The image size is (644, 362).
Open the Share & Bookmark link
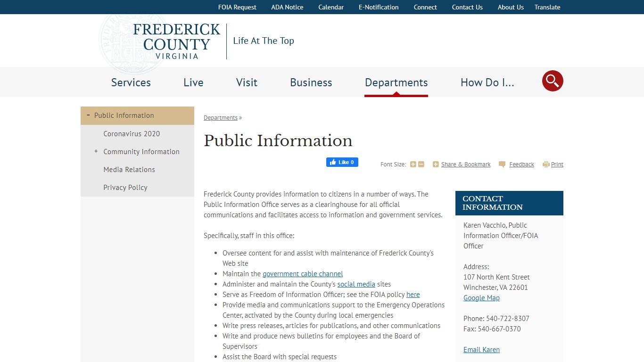coord(466,165)
